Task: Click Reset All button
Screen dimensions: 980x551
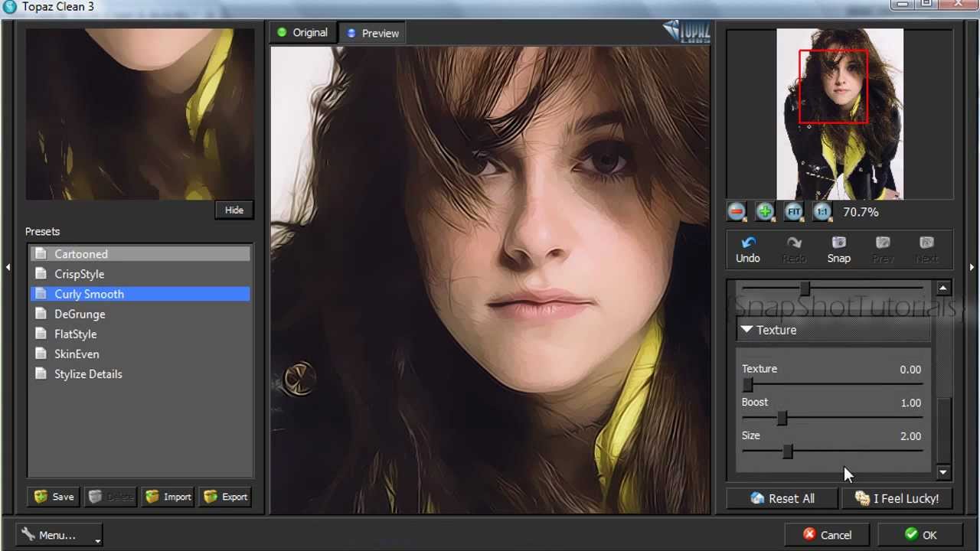Action: pyautogui.click(x=782, y=498)
